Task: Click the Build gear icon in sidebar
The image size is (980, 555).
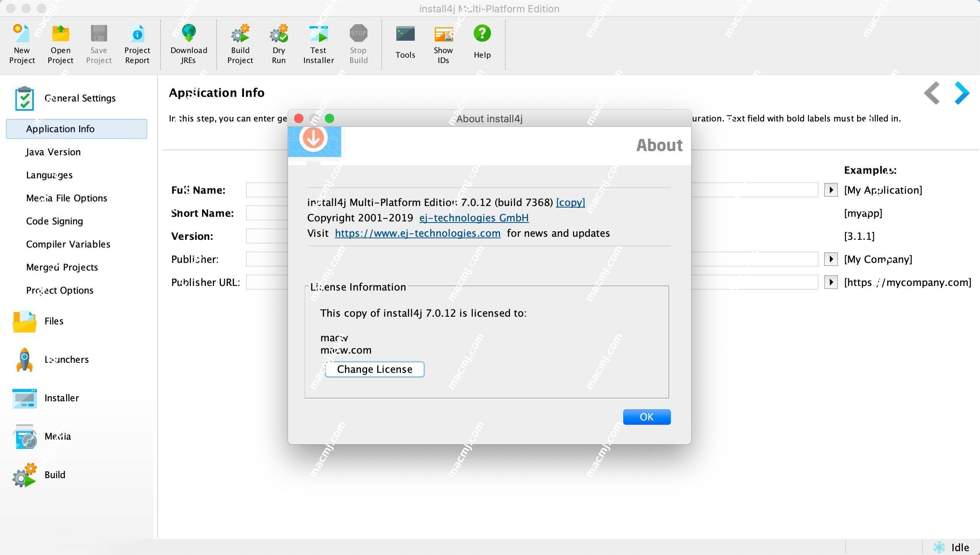Action: pos(24,475)
